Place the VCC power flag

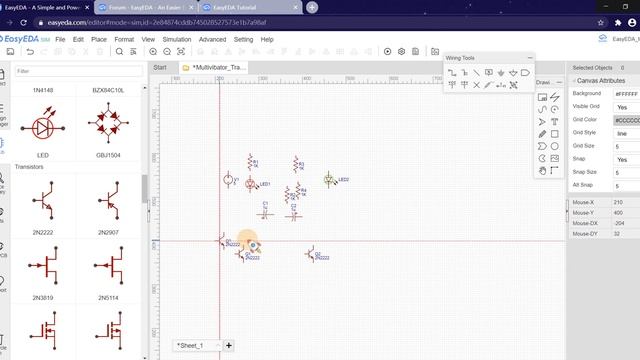[452, 85]
